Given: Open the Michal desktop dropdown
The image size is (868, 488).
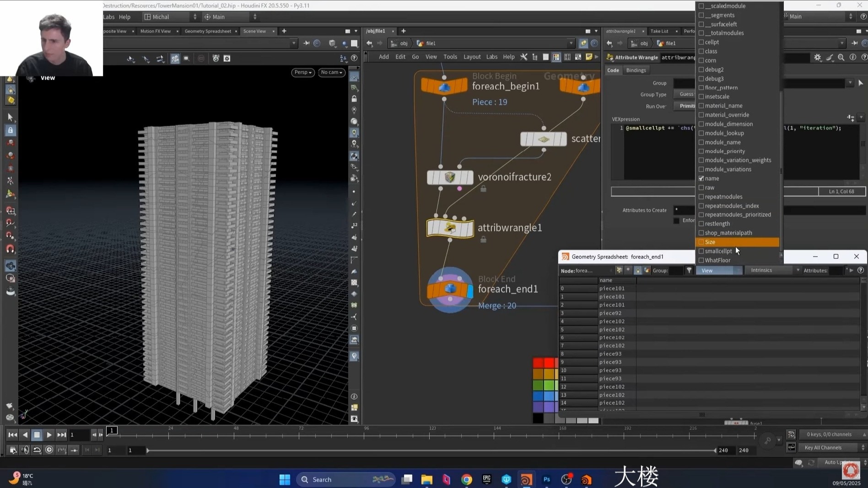Looking at the screenshot, I should point(170,17).
